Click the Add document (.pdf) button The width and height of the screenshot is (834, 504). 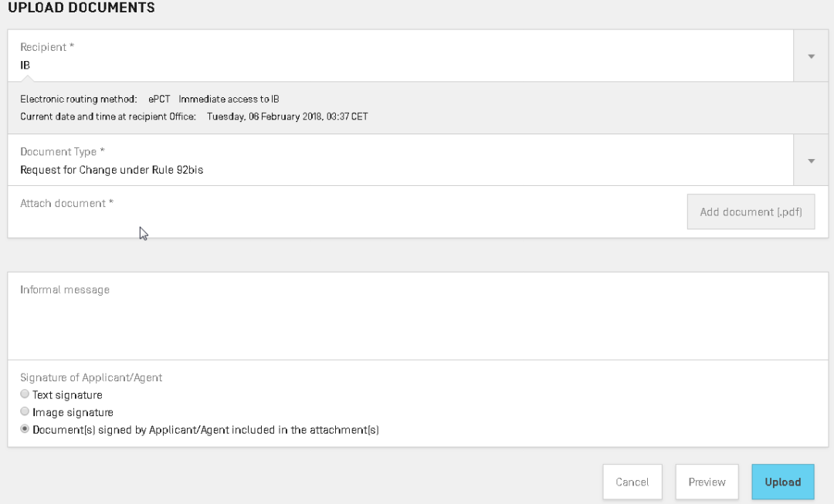coord(751,211)
